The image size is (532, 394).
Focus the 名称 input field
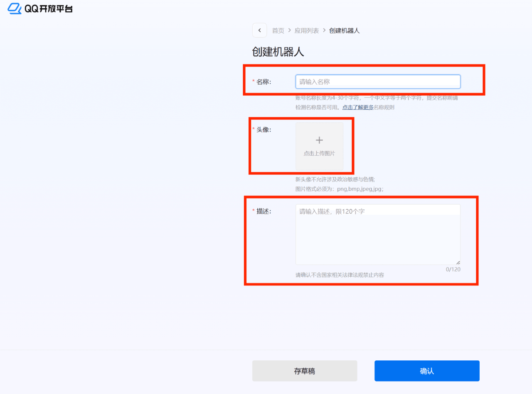click(x=378, y=82)
